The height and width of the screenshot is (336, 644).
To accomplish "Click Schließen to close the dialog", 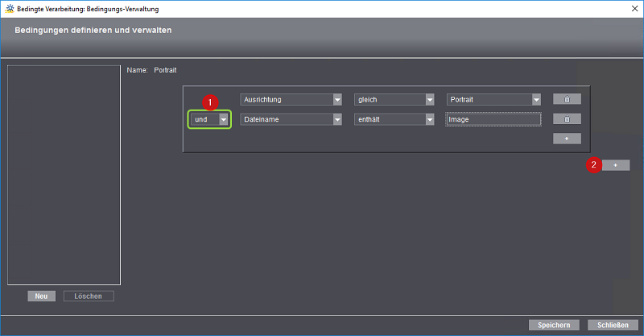I will pos(613,325).
